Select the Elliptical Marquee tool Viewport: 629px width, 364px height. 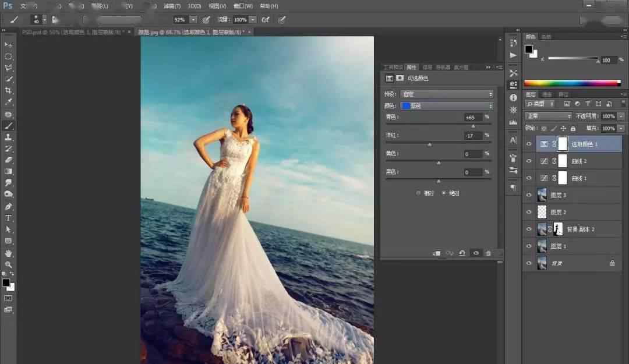[x=8, y=56]
